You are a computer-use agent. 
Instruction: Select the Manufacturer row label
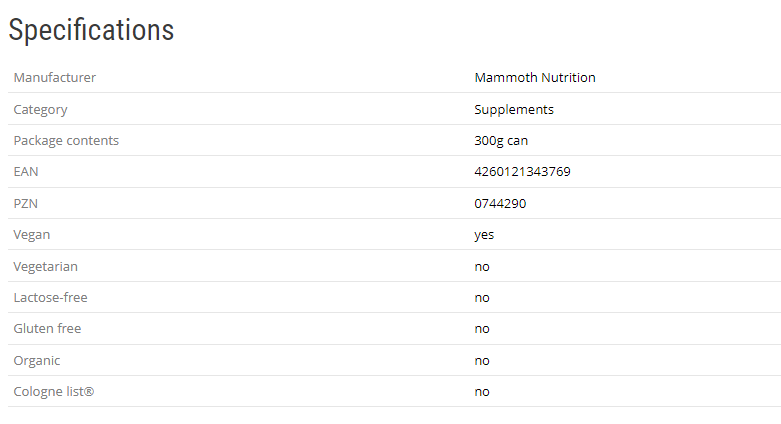pos(55,77)
